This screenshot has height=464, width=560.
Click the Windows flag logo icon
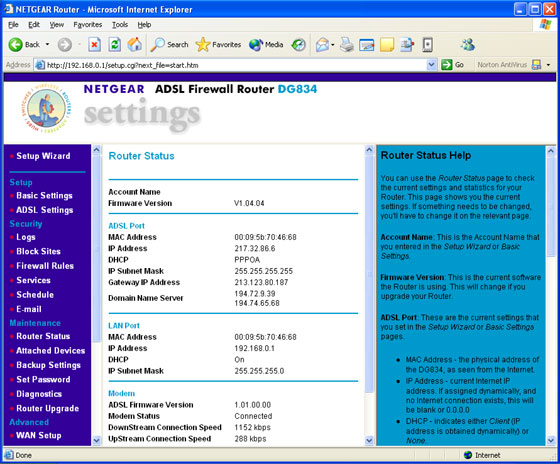(545, 25)
